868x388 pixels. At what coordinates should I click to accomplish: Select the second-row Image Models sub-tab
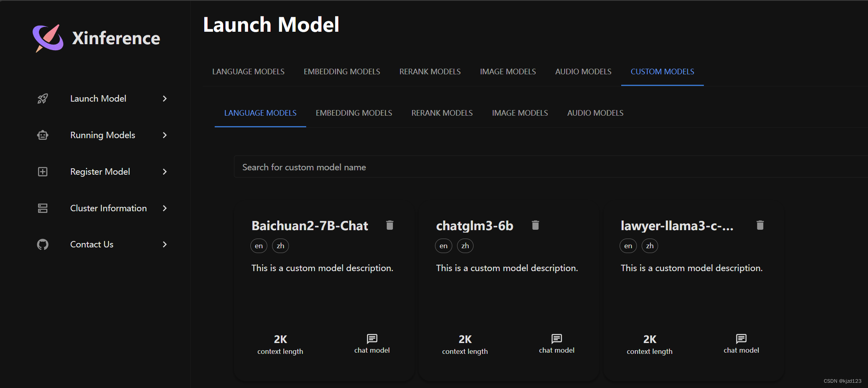coord(520,113)
